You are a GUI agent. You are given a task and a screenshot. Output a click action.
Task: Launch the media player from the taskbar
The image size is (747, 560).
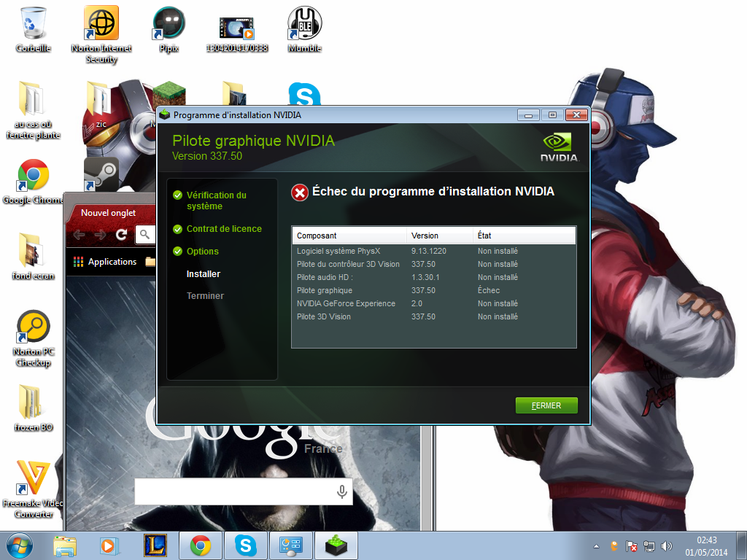click(x=109, y=545)
